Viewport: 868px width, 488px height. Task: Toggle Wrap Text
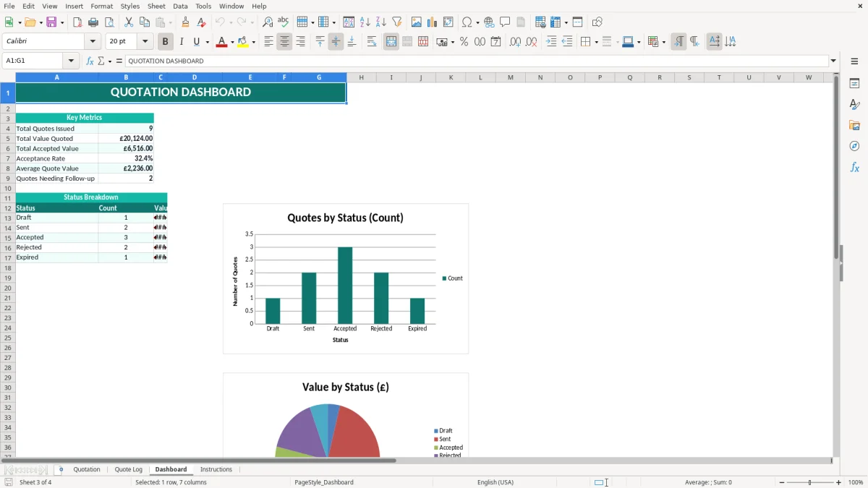372,42
